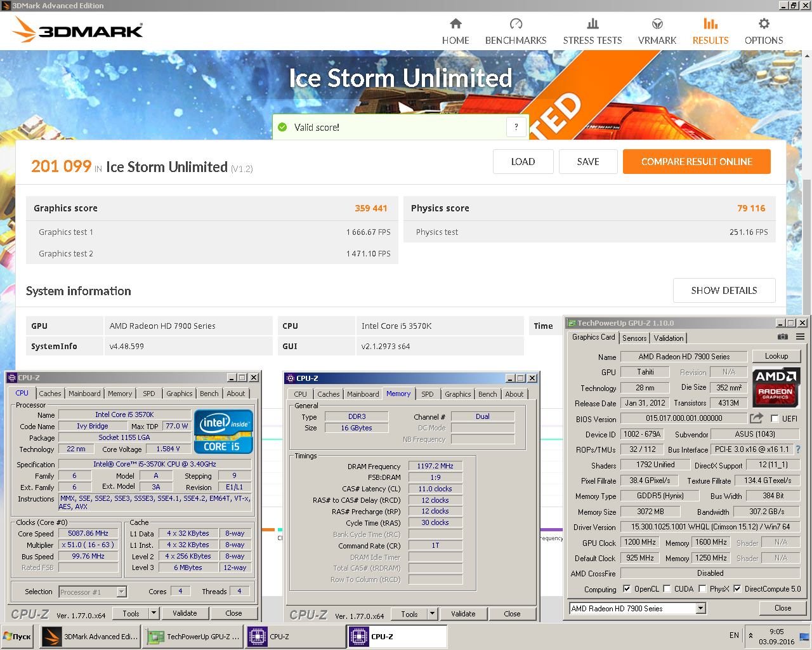
Task: Switch to TechPowerUp GPU-Z in the taskbar
Action: click(193, 636)
